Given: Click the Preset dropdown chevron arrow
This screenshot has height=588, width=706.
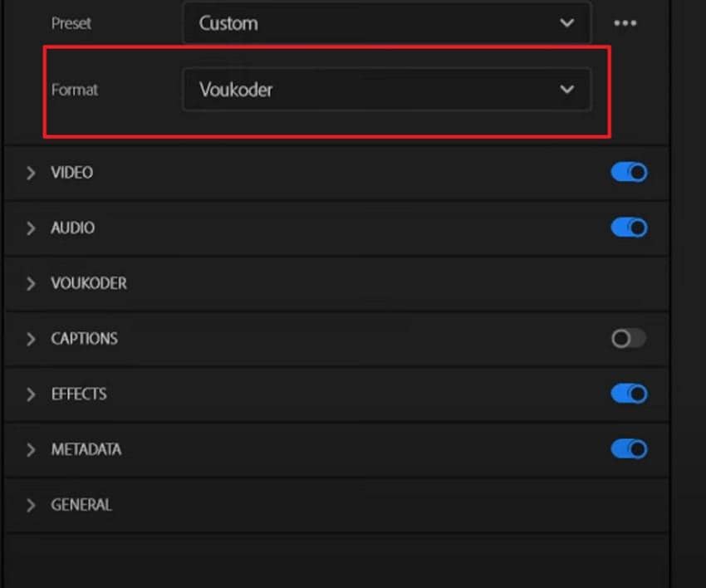Looking at the screenshot, I should (567, 23).
